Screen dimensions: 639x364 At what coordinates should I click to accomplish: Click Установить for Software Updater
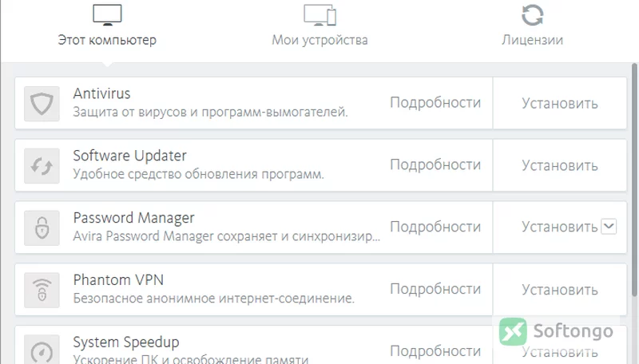pos(560,166)
